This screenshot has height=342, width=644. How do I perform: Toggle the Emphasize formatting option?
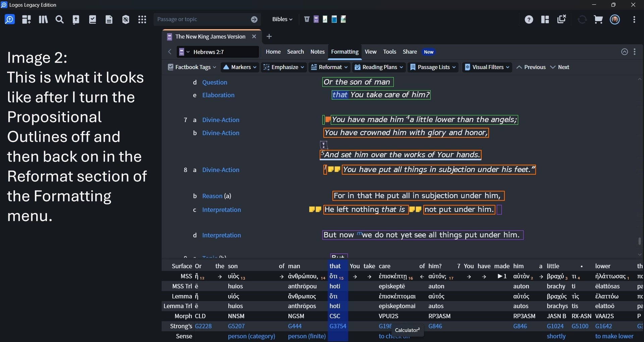tap(281, 67)
